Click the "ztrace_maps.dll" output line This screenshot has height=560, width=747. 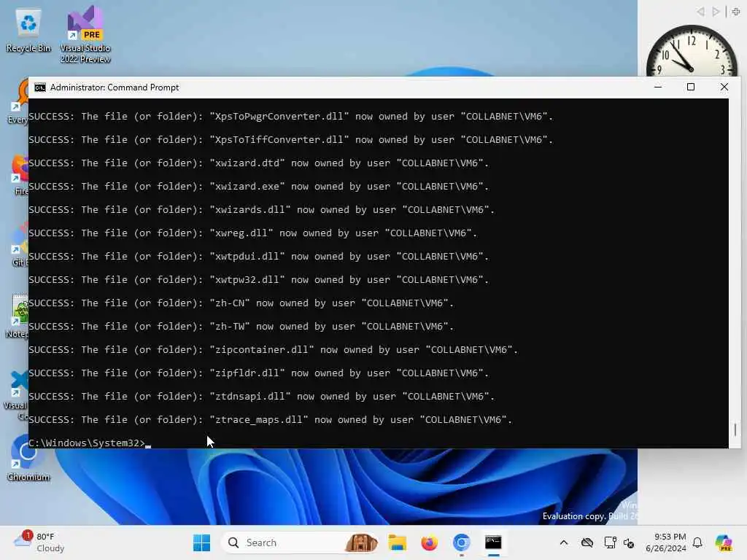click(271, 419)
